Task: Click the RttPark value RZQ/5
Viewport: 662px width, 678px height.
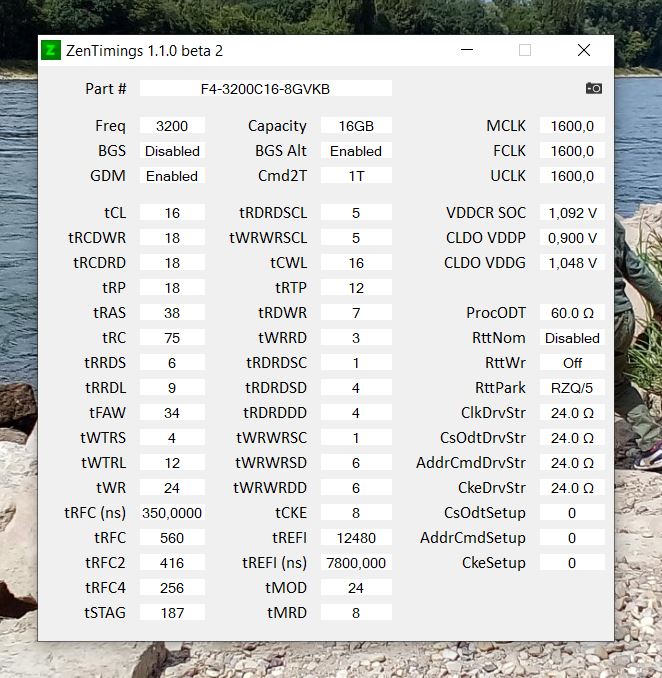Action: click(x=572, y=388)
